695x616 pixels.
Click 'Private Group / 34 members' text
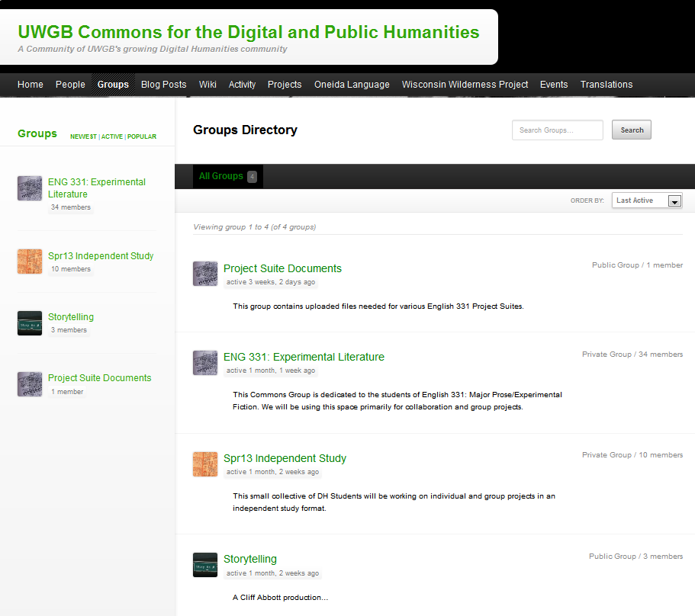pos(632,355)
